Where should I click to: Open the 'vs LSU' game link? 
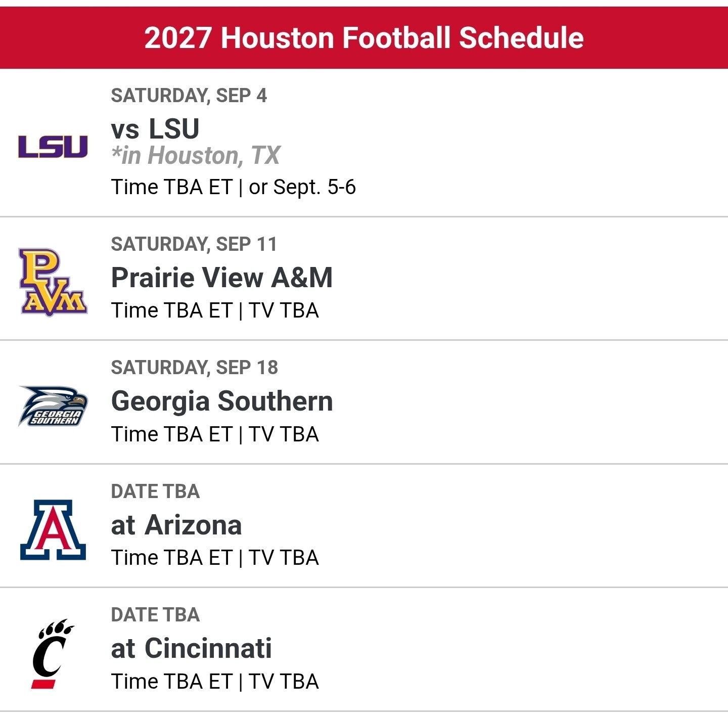pos(155,128)
